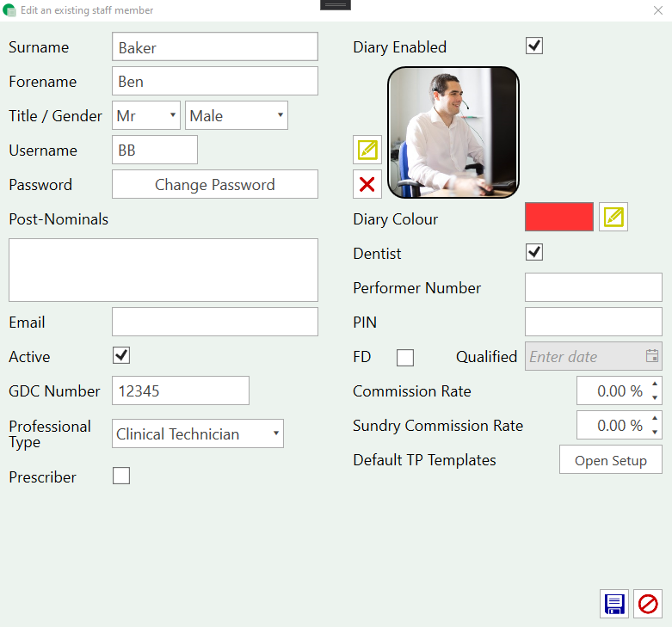
Task: Click the Change Password button
Action: pos(215,184)
